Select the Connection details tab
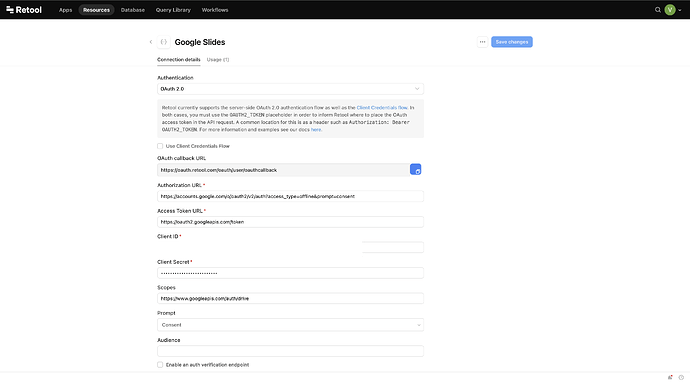This screenshot has height=383, width=690. (179, 59)
